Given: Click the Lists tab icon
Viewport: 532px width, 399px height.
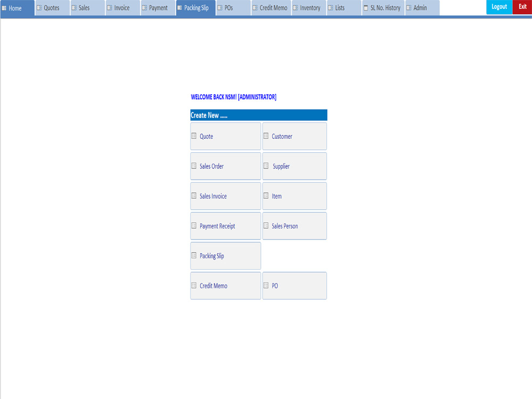Looking at the screenshot, I should point(330,7).
